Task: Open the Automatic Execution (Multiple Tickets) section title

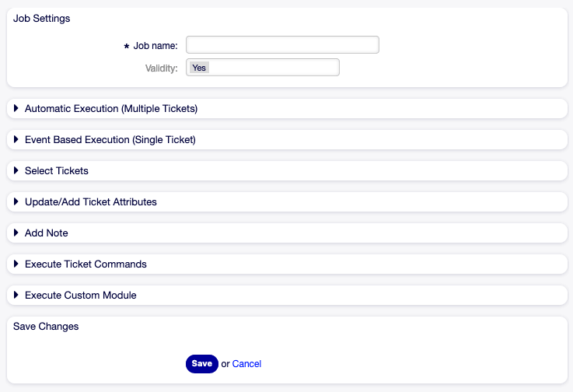Action: tap(111, 109)
